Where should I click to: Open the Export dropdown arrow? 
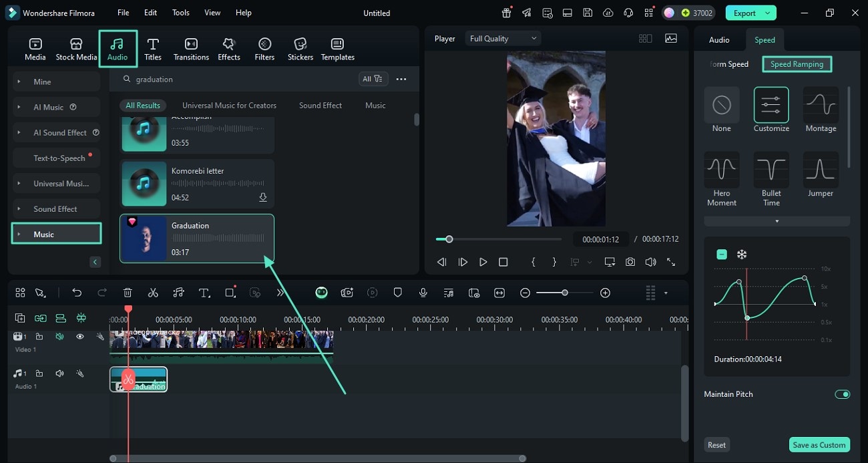tap(768, 13)
